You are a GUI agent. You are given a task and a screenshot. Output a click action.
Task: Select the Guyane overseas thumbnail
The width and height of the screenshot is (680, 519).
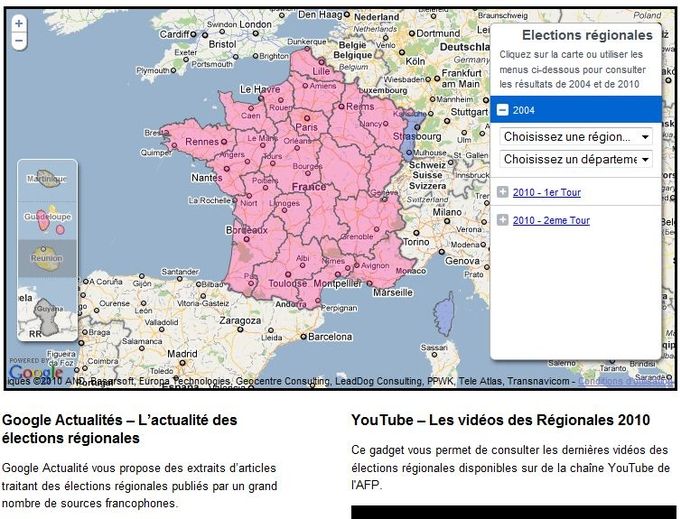coord(47,315)
